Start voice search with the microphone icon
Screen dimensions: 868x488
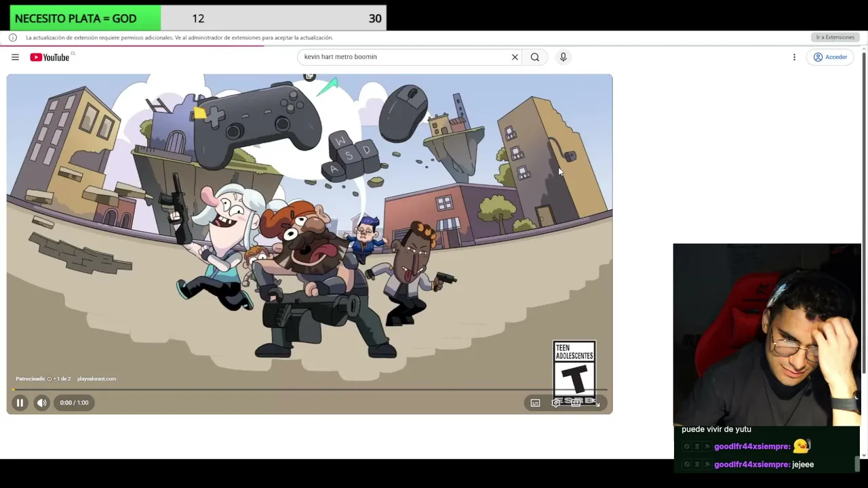point(563,57)
